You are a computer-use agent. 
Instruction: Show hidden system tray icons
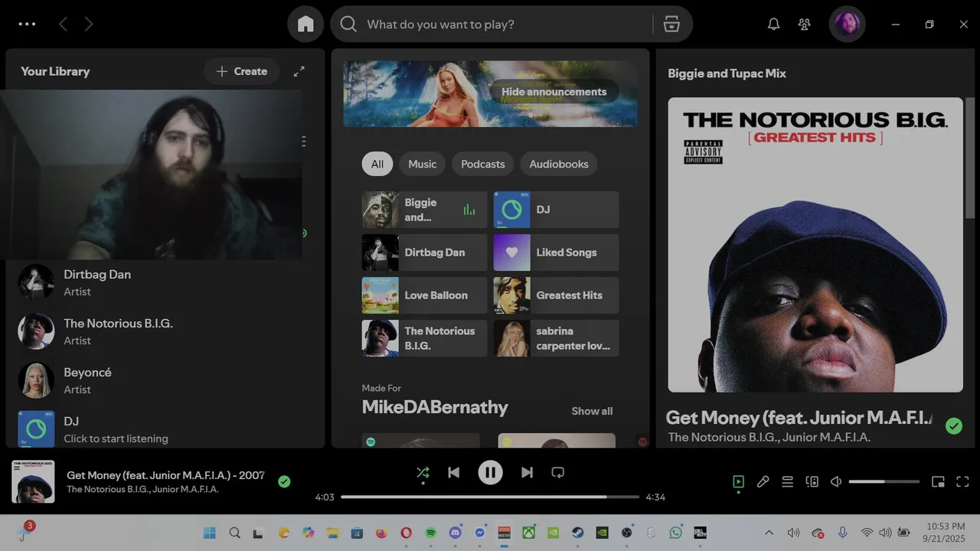point(769,533)
